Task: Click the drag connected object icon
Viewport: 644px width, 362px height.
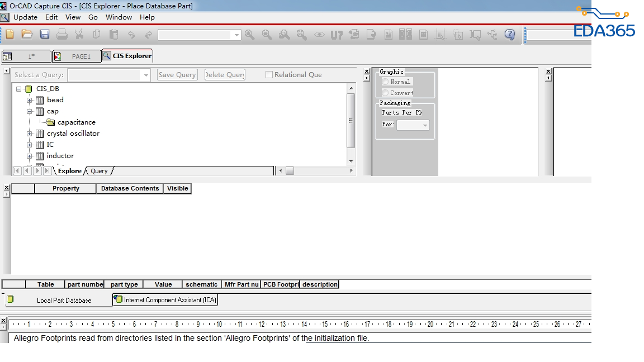Action: click(x=475, y=35)
